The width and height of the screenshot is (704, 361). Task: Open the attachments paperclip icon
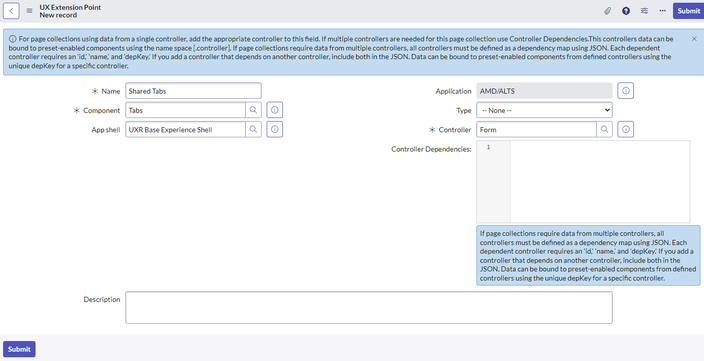click(607, 11)
